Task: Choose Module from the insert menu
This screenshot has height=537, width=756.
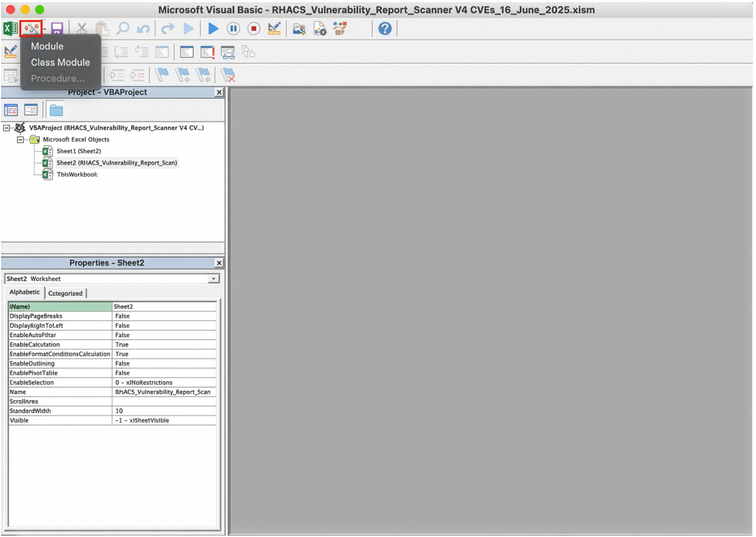Action: pyautogui.click(x=47, y=46)
